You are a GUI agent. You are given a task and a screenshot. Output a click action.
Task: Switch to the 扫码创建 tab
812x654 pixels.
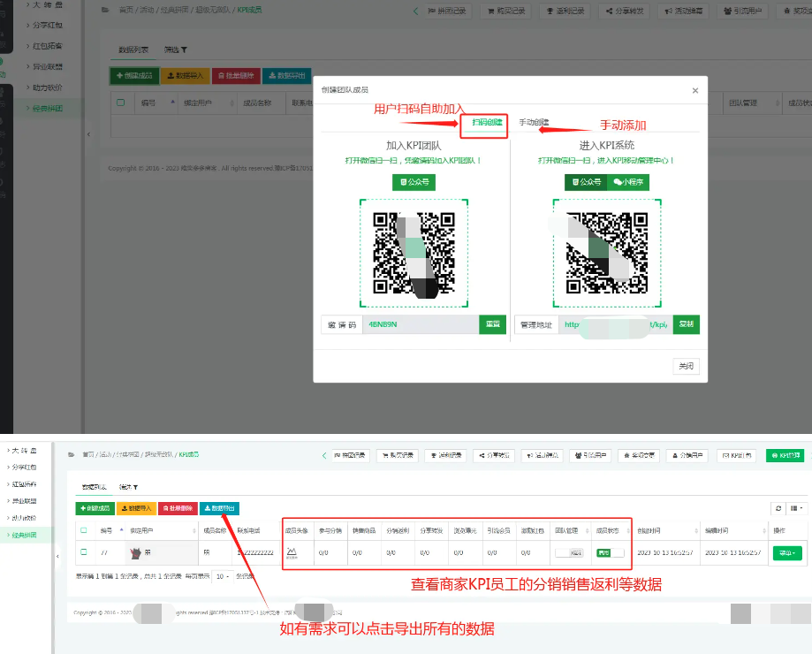click(487, 122)
